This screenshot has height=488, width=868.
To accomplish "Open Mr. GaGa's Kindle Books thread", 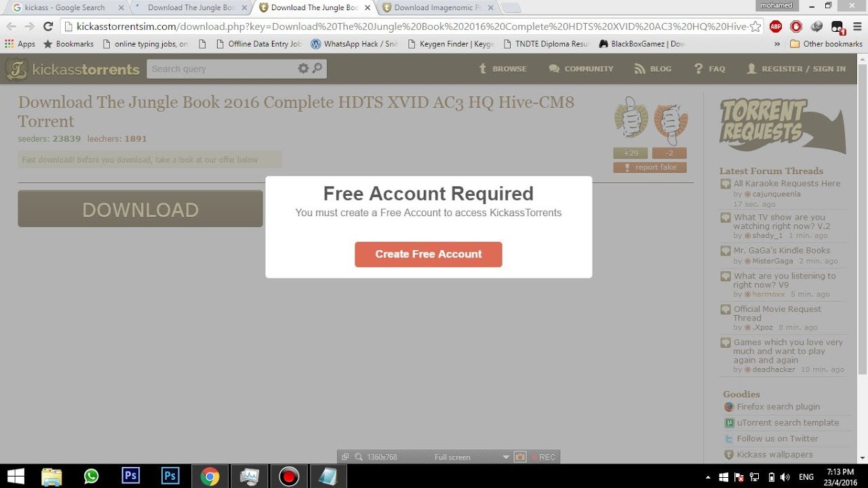I will pos(782,251).
